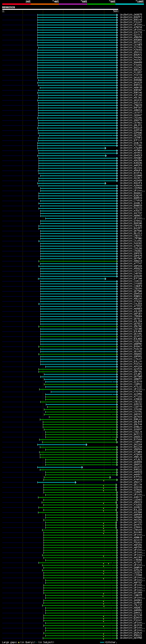Screen dimensions: 146x644
Task: Click the UniRef100_P27080 label
Action: [131, 146]
